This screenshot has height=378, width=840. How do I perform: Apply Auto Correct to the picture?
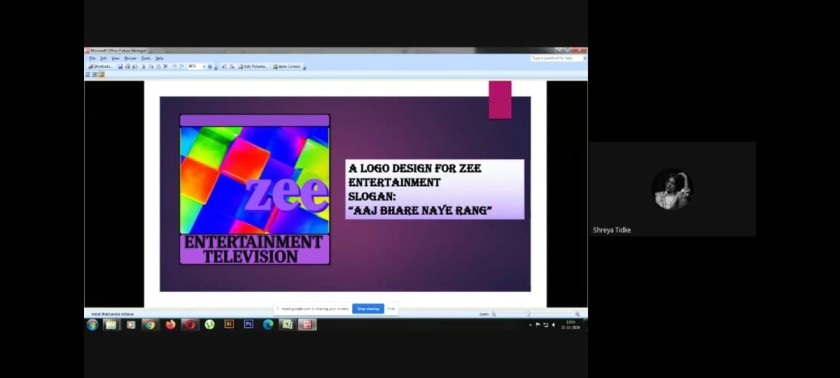[287, 66]
